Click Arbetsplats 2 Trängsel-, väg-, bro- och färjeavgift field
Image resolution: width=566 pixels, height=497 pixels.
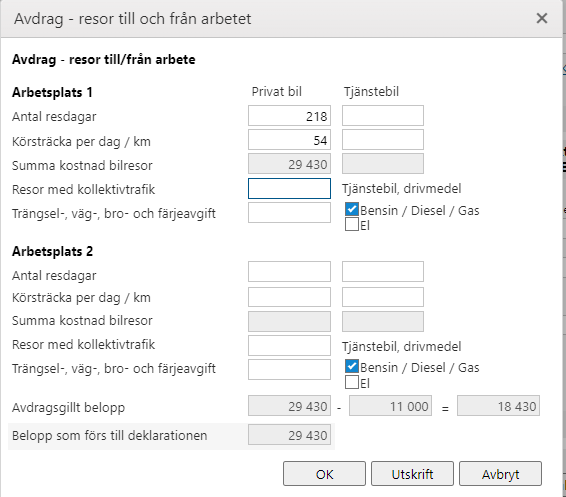(x=289, y=369)
